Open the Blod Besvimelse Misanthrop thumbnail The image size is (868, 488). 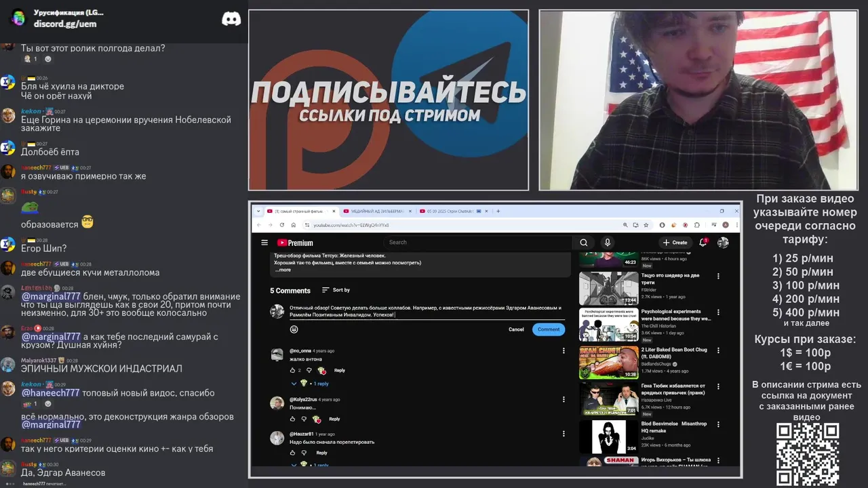tap(608, 437)
